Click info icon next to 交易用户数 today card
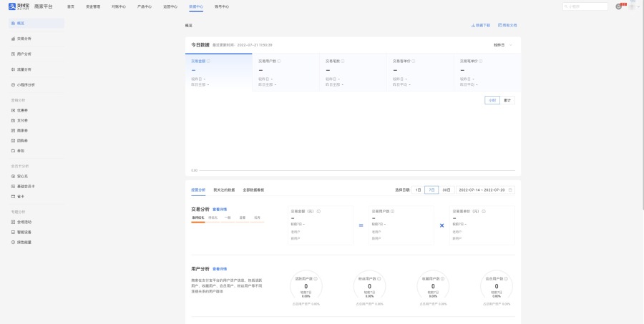The width and height of the screenshot is (644, 324). coord(279,62)
